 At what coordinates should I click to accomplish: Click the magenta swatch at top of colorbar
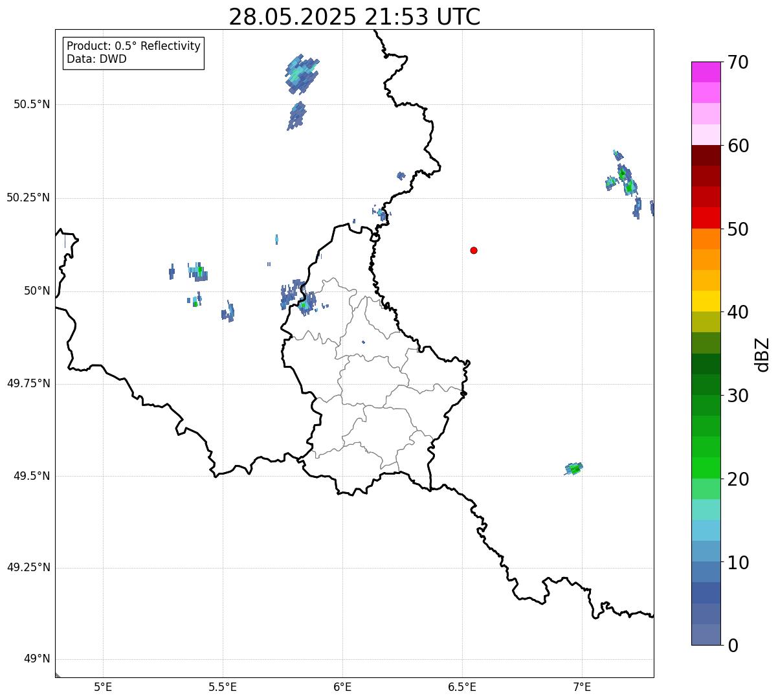click(x=706, y=72)
